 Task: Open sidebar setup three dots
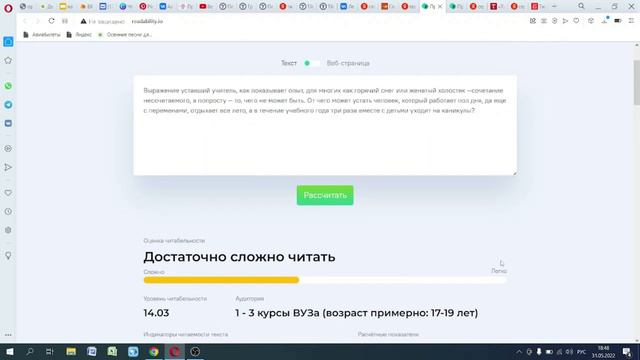8,335
